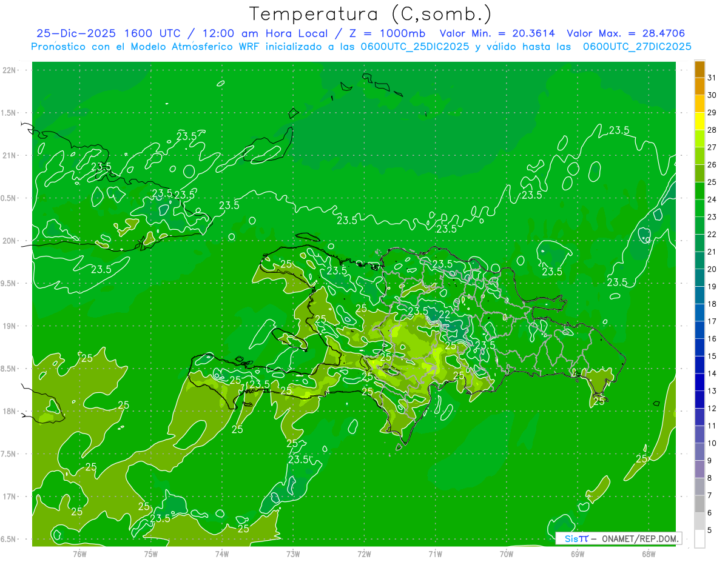Click the "69W" longitude axis label
Screen dimensions: 728x562
578,554
